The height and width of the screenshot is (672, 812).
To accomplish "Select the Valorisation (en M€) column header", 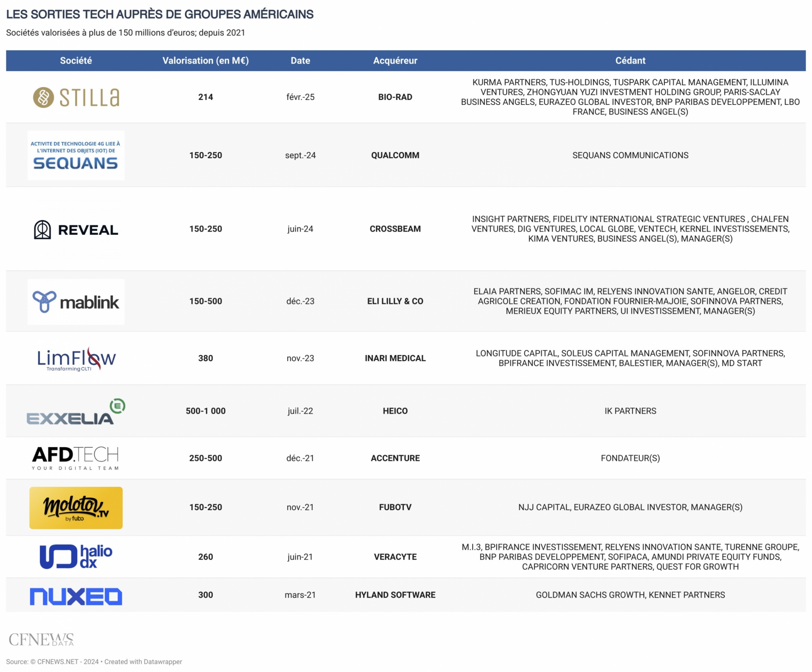I will (205, 61).
